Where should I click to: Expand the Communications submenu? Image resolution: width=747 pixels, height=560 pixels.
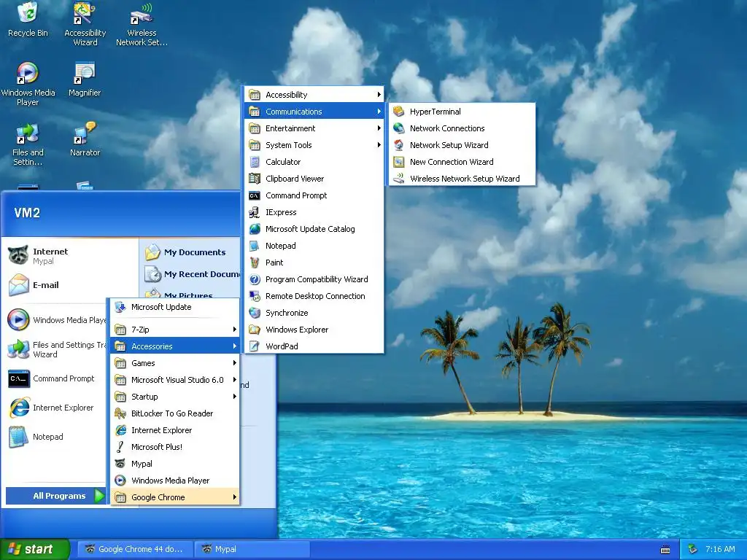pyautogui.click(x=314, y=112)
